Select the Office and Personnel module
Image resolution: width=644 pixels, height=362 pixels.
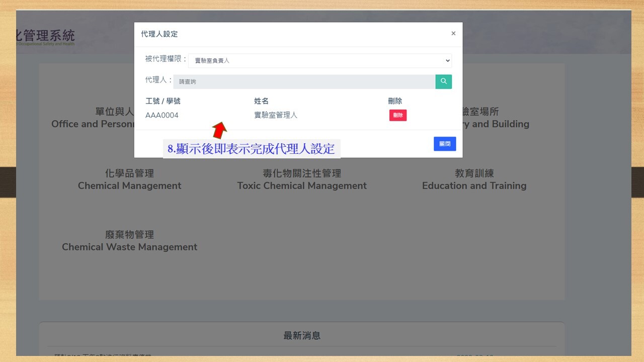pyautogui.click(x=93, y=118)
